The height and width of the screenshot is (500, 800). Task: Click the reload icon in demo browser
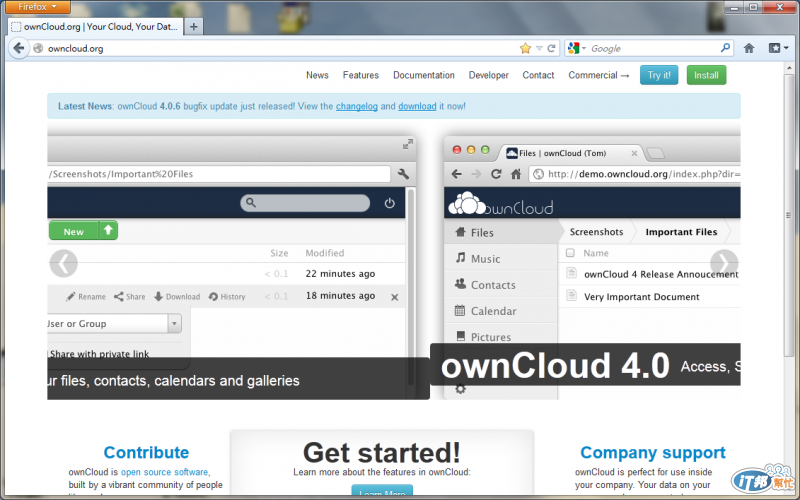pyautogui.click(x=496, y=174)
